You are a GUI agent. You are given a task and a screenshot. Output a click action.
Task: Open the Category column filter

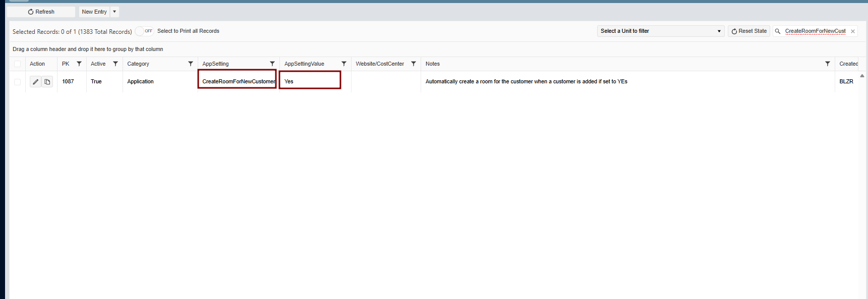pos(191,64)
